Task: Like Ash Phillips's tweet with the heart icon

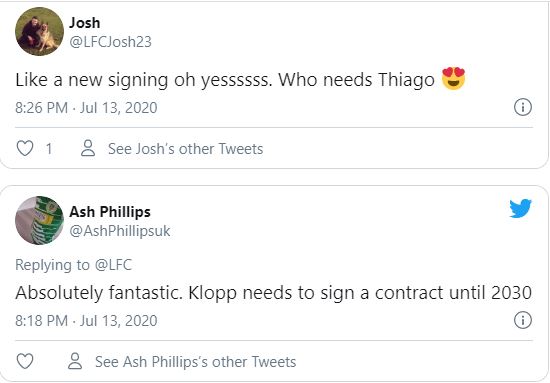Action: point(25,361)
